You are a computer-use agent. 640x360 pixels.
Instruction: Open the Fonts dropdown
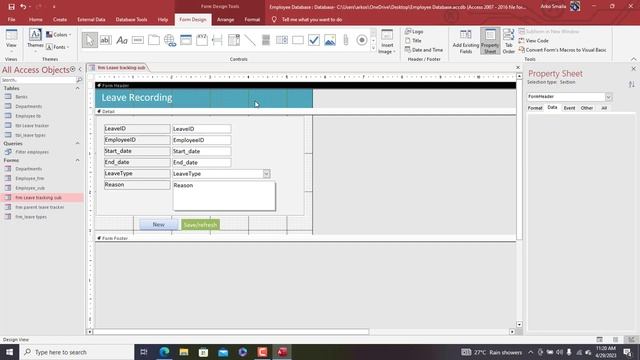point(58,47)
